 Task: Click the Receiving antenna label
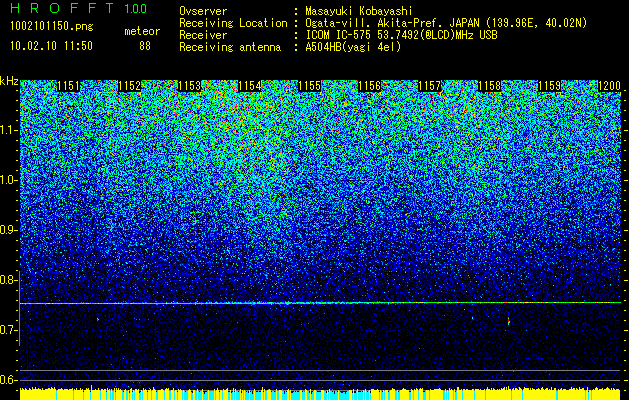pyautogui.click(x=230, y=47)
